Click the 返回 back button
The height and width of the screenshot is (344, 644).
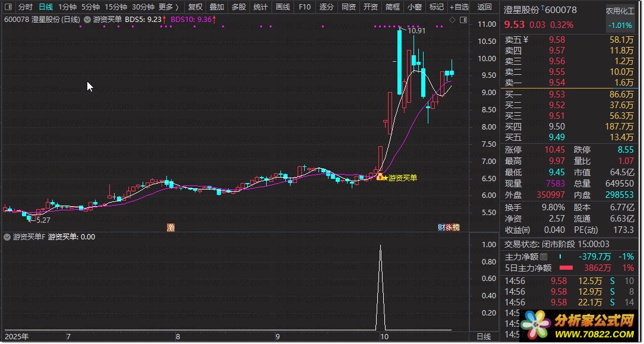(485, 7)
